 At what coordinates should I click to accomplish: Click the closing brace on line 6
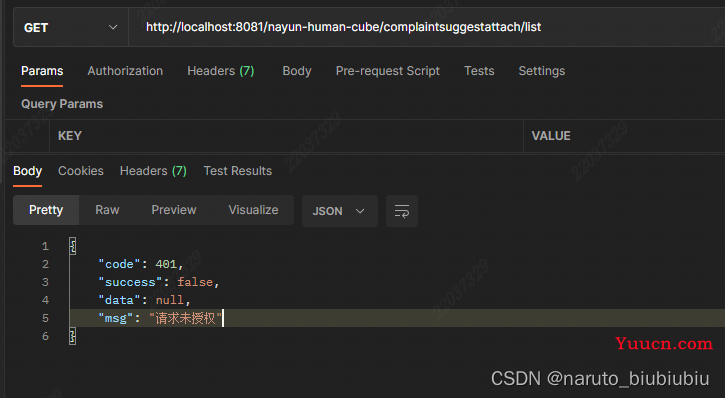coord(73,336)
